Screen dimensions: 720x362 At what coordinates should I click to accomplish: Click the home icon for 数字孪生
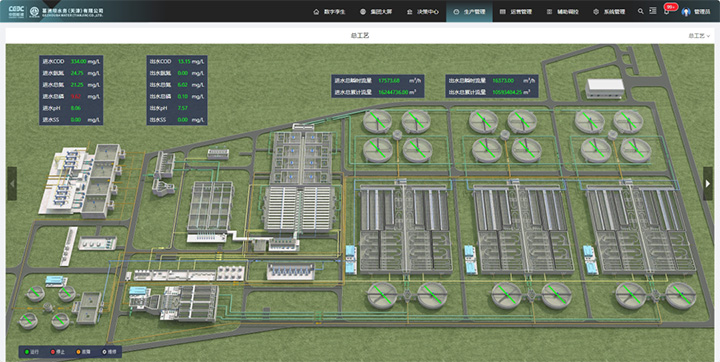pos(316,12)
